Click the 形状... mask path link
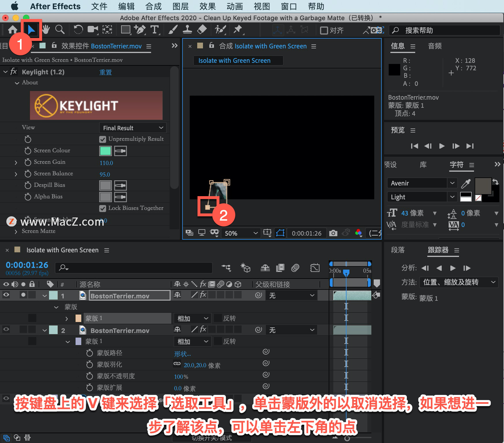504x443 pixels. tap(182, 354)
